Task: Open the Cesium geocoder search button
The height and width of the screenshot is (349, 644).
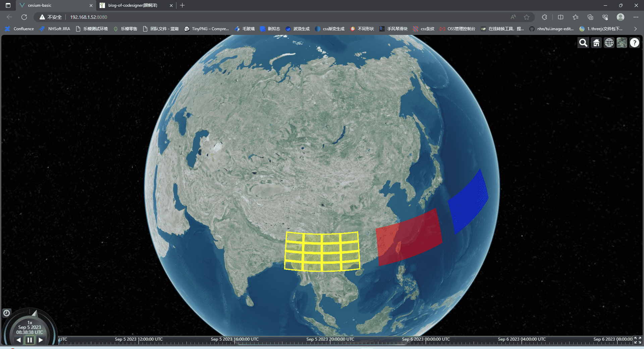Action: click(583, 43)
